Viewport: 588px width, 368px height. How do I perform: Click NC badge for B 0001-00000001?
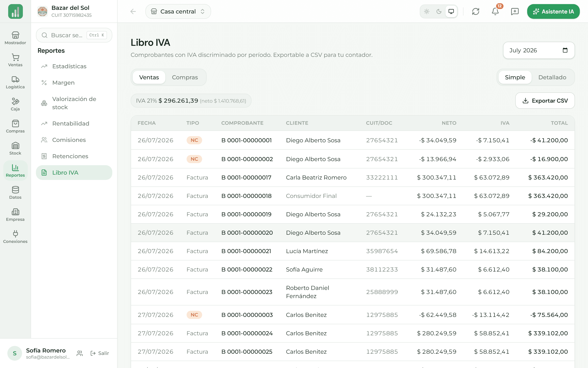pos(194,140)
